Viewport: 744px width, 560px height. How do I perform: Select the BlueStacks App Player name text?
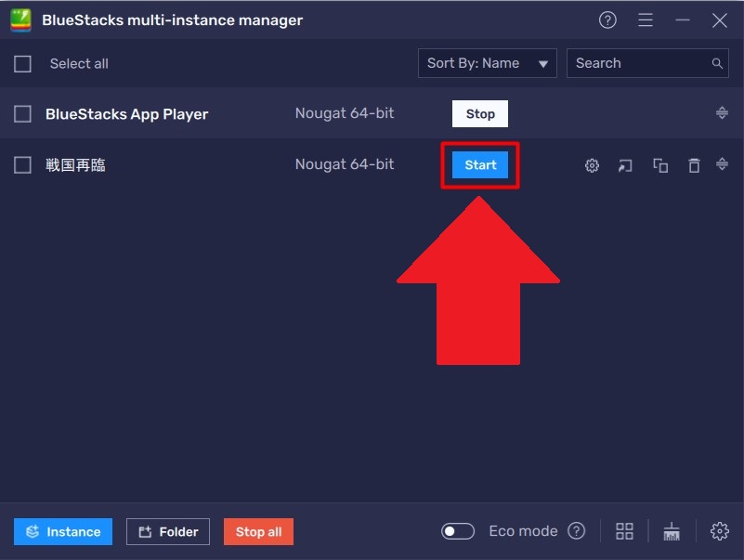[x=126, y=114]
